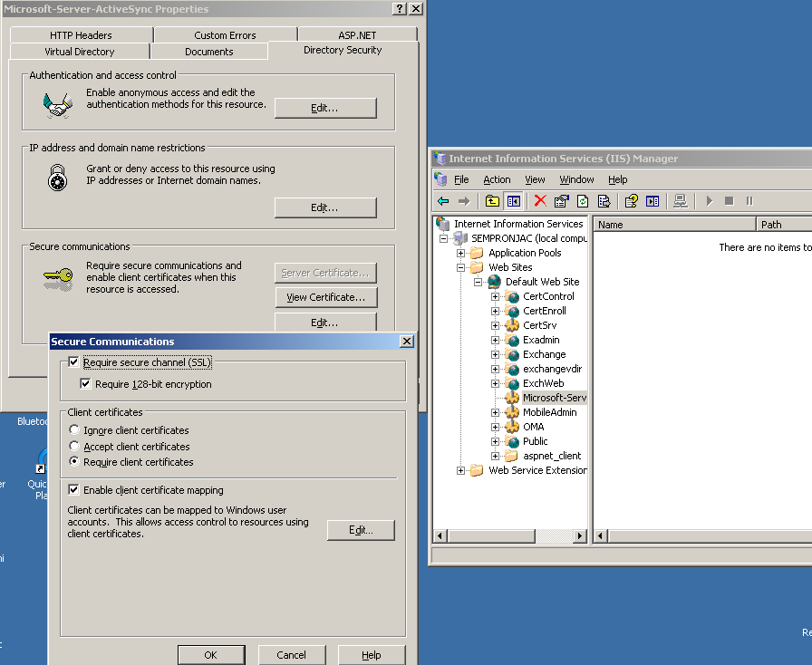Screen dimensions: 812x665
Task: Click the Start item play icon
Action: [x=710, y=201]
